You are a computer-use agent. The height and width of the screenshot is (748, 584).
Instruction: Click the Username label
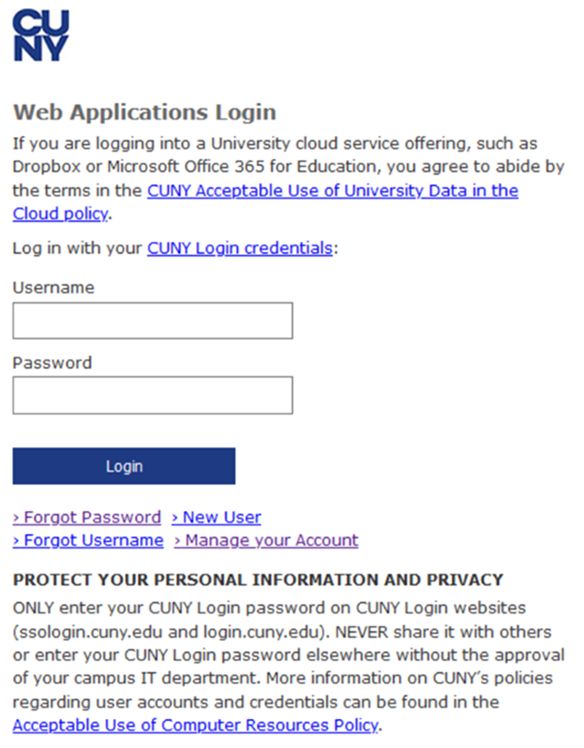coord(53,288)
